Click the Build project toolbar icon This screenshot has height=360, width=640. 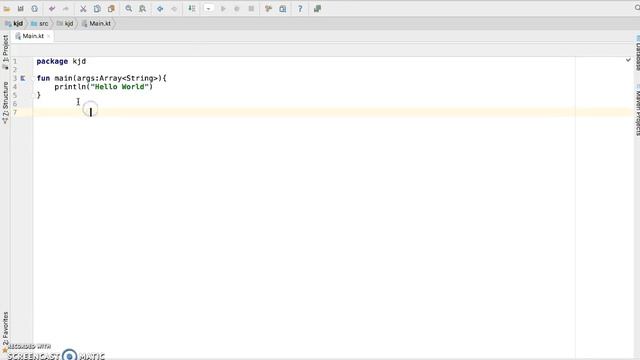[x=191, y=9]
